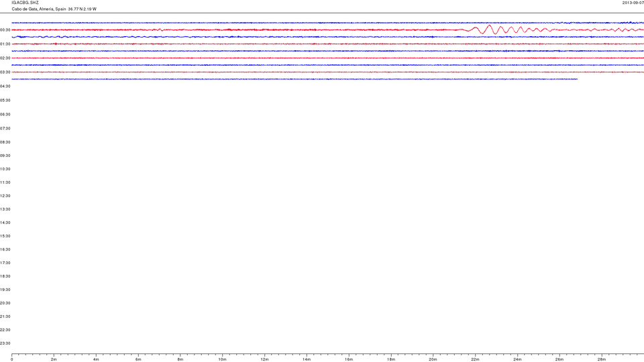Viewport: 644px width, 362px height.
Task: Click the large red wave peak on the 00:30 trace
Action: [489, 26]
